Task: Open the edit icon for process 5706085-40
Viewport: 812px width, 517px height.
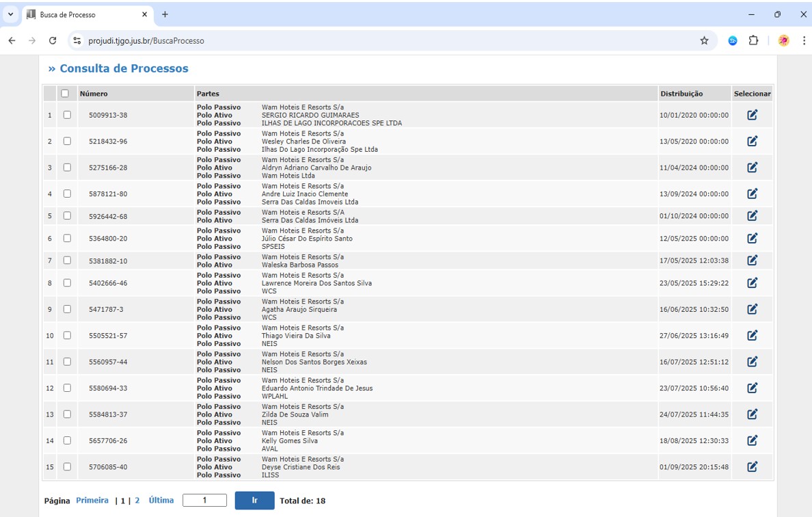Action: click(752, 467)
